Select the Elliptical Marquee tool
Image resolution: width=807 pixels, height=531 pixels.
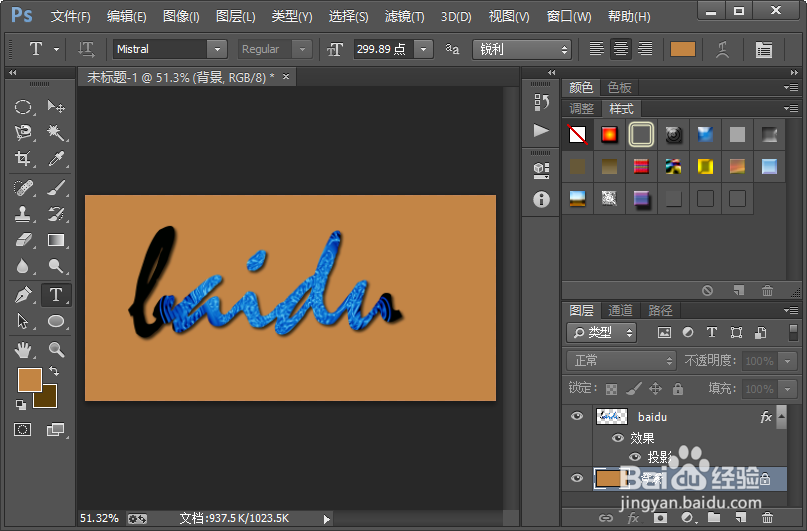[23, 107]
